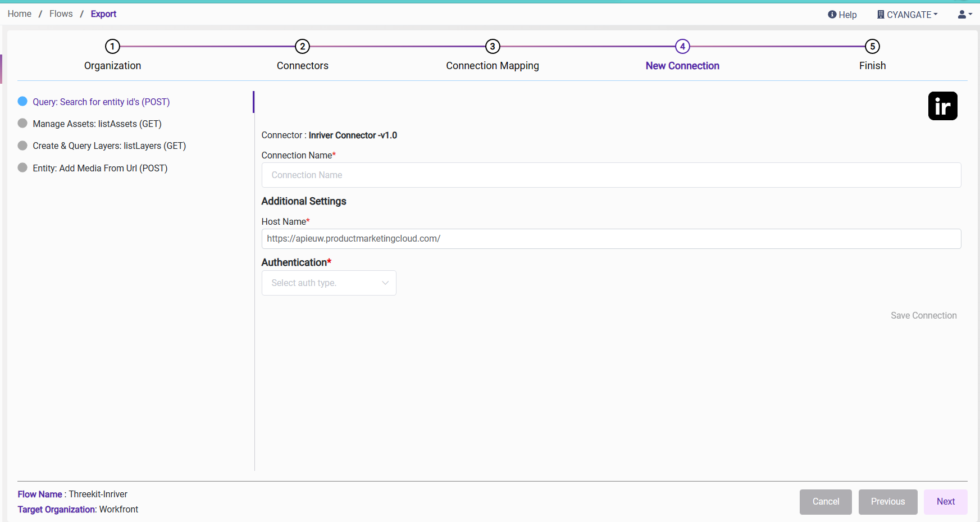
Task: Click the Host Name URL field
Action: click(611, 239)
